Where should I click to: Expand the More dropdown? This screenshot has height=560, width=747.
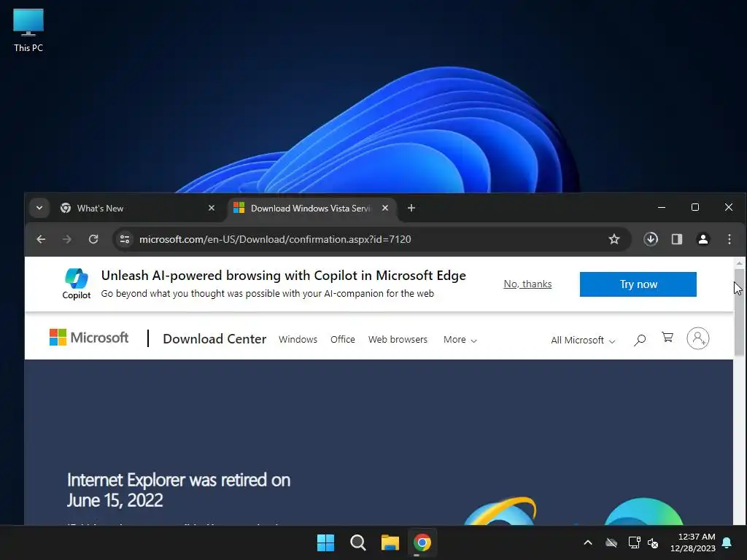(x=460, y=340)
